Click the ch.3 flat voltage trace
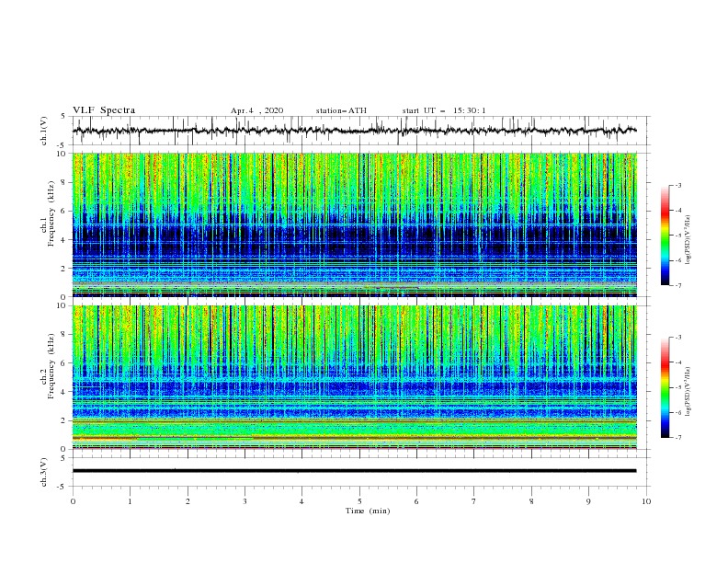 point(354,471)
